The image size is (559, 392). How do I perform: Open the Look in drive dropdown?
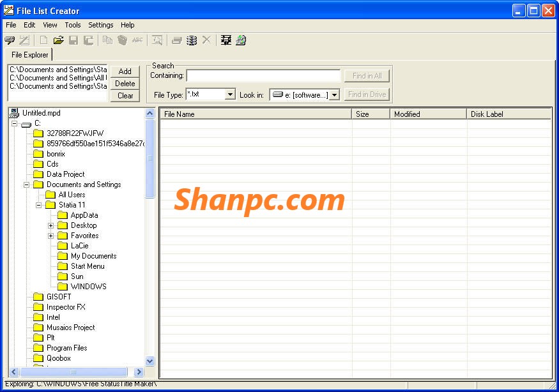click(x=334, y=95)
